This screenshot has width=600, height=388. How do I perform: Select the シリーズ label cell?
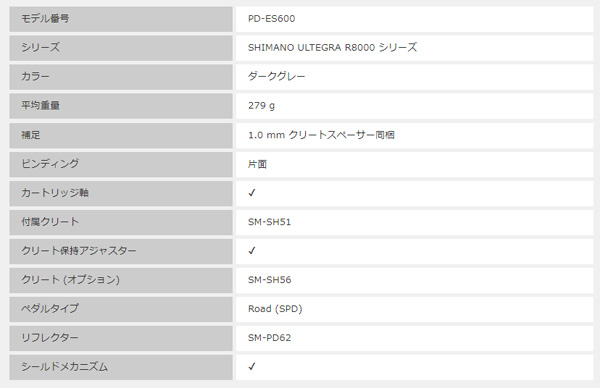[x=121, y=48]
